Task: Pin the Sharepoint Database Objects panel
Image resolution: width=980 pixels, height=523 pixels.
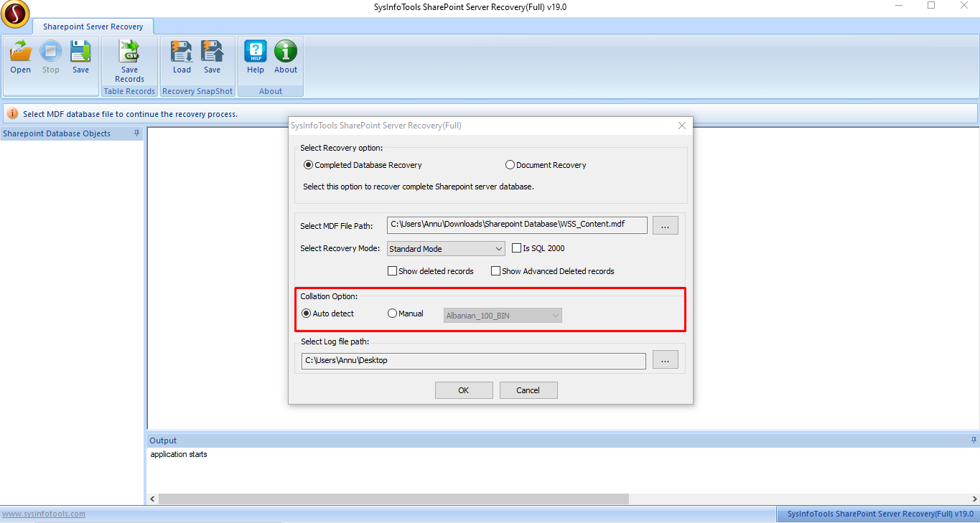Action: (136, 133)
